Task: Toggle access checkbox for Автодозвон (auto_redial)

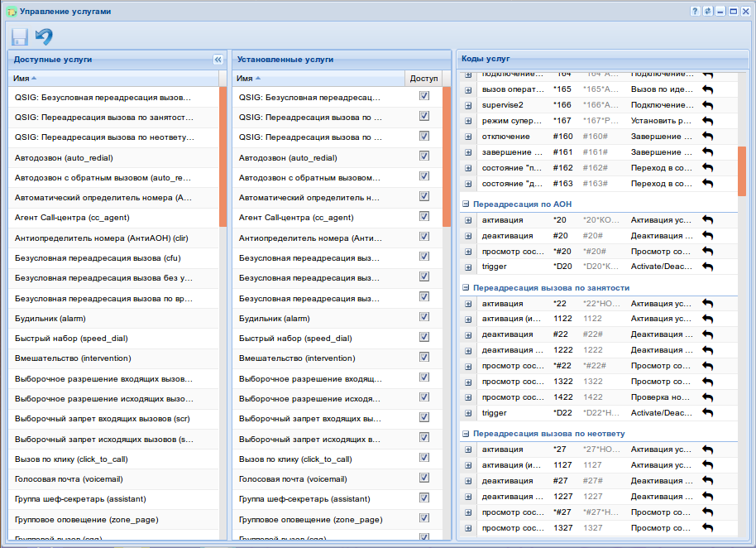Action: pos(424,156)
